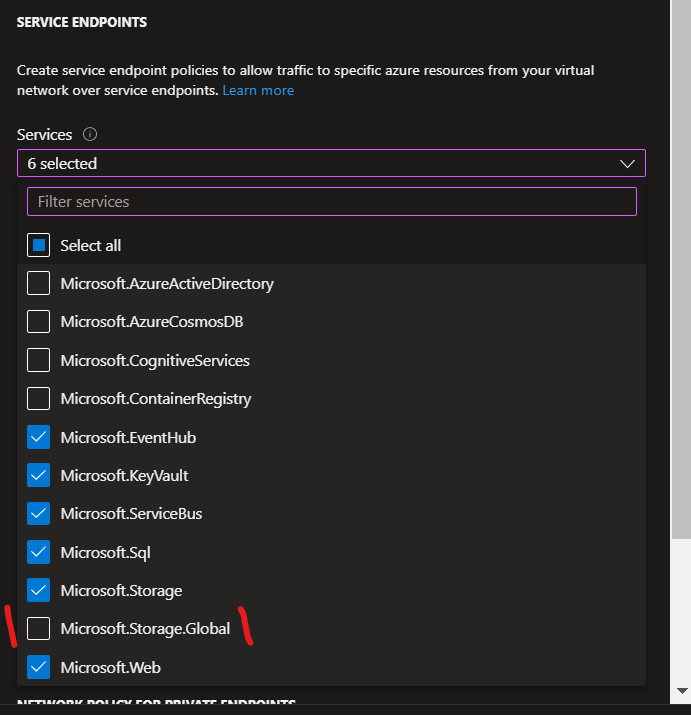Enable Microsoft.CognitiveServices endpoint checkbox

tap(38, 360)
